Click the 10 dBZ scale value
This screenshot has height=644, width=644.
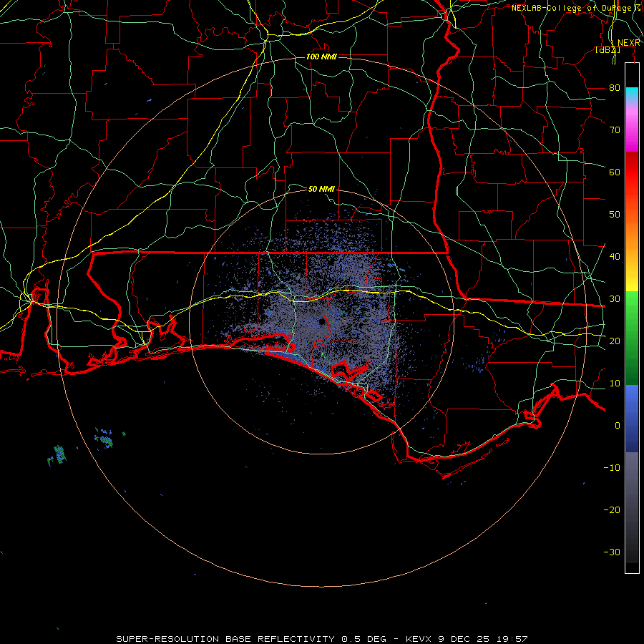coord(615,384)
